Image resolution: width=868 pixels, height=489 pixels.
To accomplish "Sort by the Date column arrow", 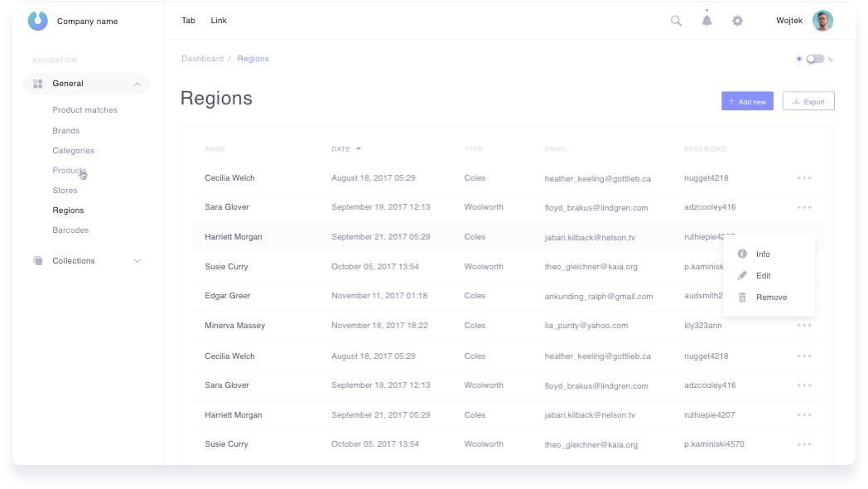I will pyautogui.click(x=359, y=149).
